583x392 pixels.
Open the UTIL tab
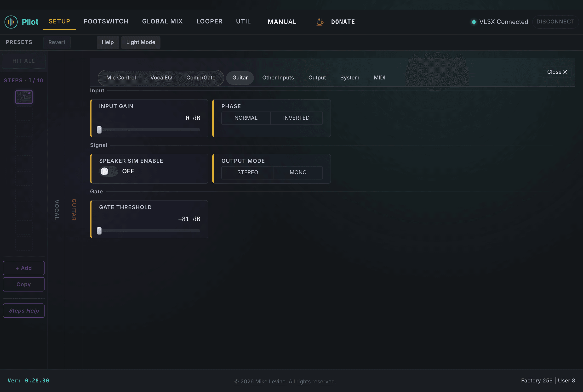243,22
